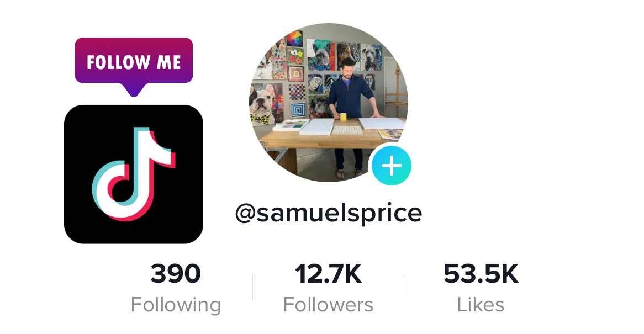Viewport: 644px width, 334px height.
Task: Tap the blue plus follow icon
Action: click(x=391, y=166)
